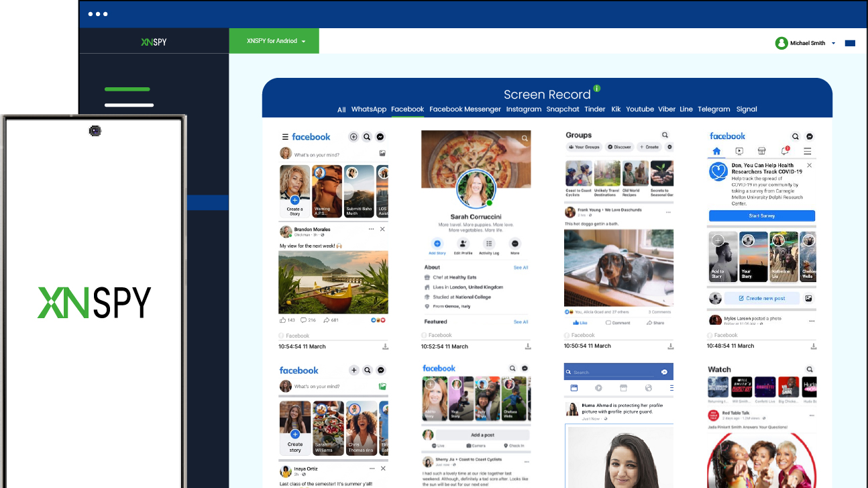Show the All screen records tab

pyautogui.click(x=341, y=109)
